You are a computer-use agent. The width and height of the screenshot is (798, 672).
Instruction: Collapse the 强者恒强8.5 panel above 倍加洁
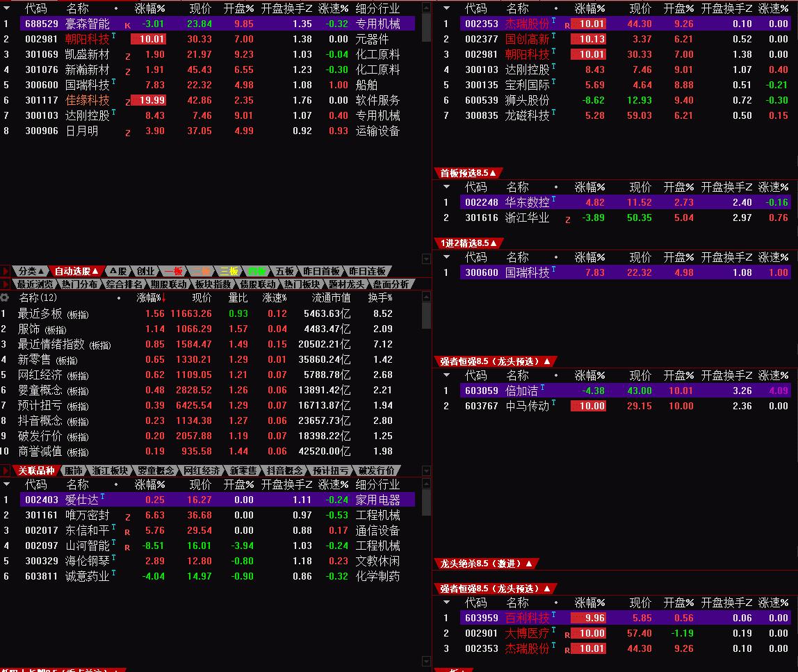495,361
